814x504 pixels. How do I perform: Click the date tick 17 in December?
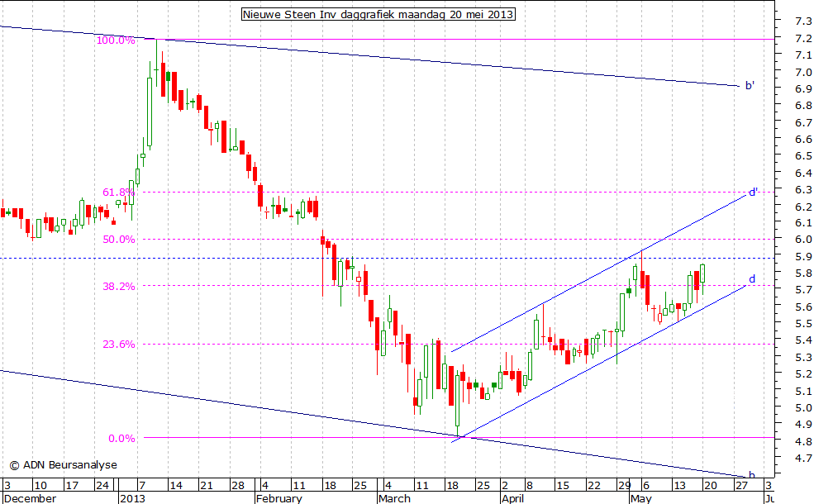72,486
